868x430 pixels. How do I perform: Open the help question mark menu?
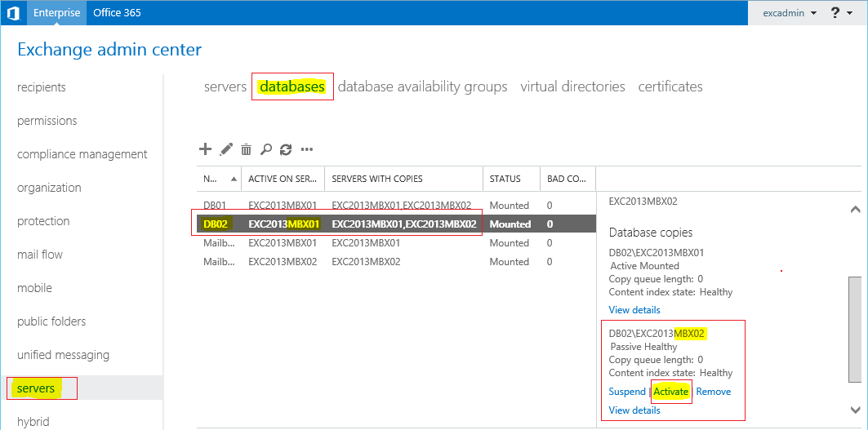[x=841, y=13]
